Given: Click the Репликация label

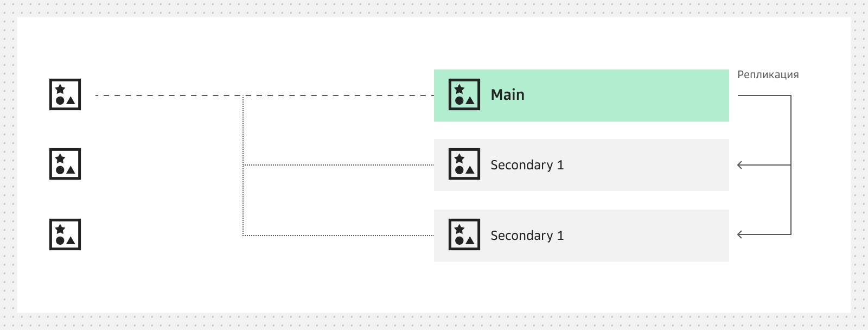Looking at the screenshot, I should coord(768,75).
